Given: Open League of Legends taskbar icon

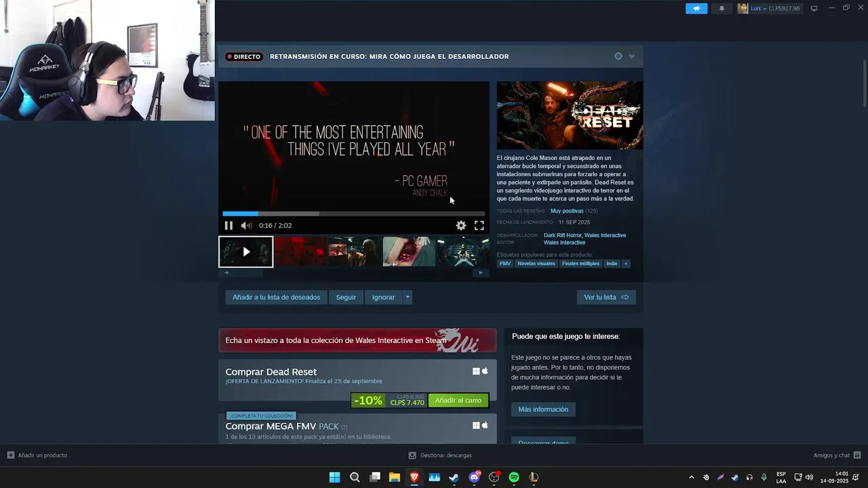Looking at the screenshot, I should pos(534,477).
